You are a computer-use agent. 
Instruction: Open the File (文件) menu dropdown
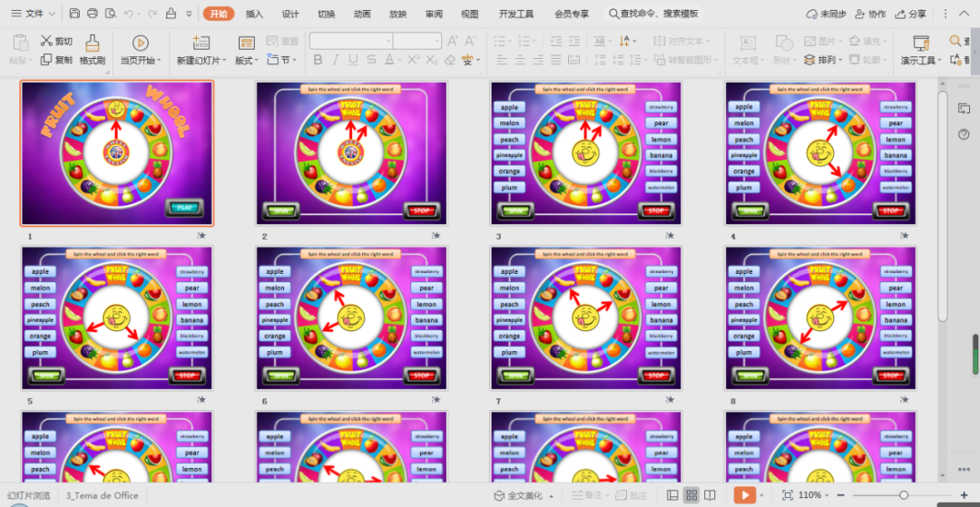(34, 14)
